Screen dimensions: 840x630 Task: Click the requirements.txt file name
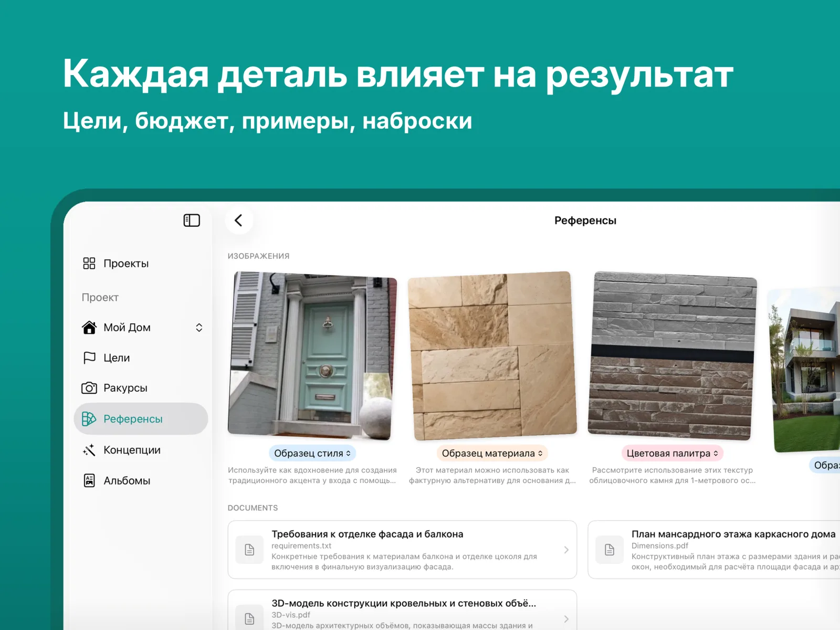tap(301, 546)
